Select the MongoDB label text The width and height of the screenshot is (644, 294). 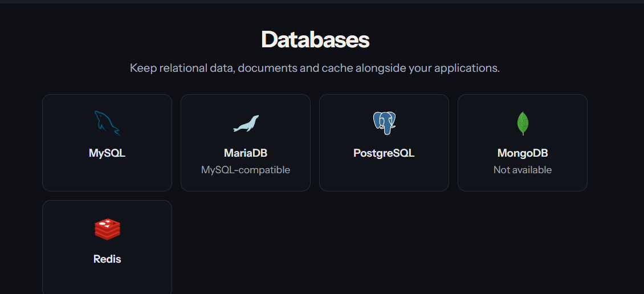523,153
